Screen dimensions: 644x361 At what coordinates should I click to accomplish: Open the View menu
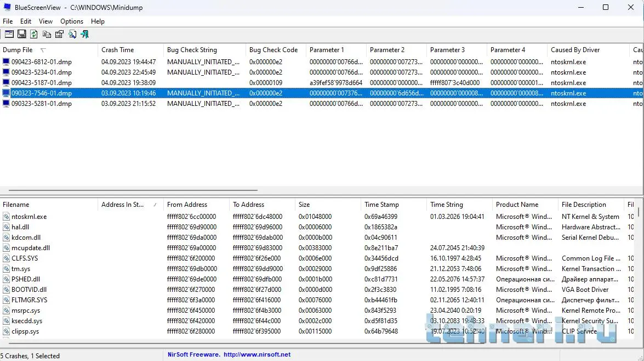pos(45,21)
